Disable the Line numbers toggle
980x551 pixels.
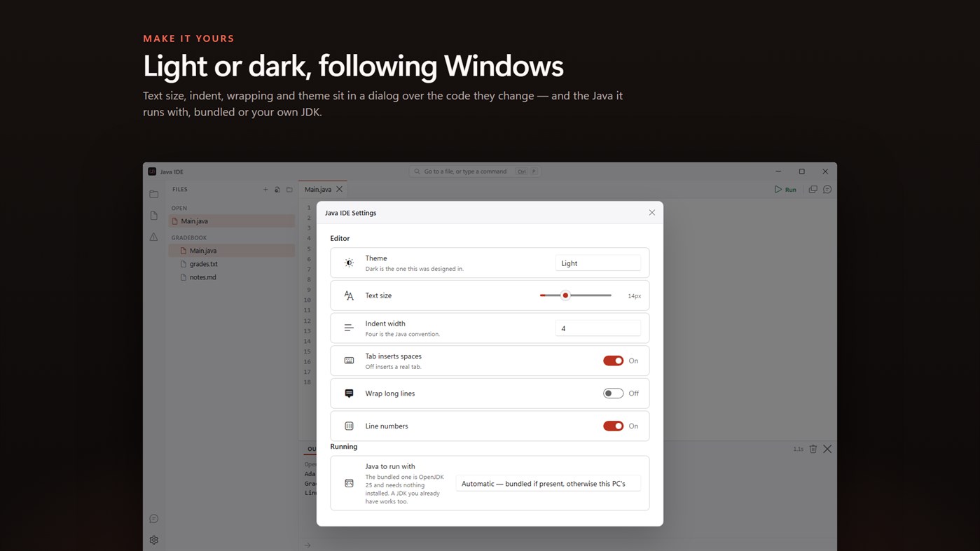(x=613, y=426)
